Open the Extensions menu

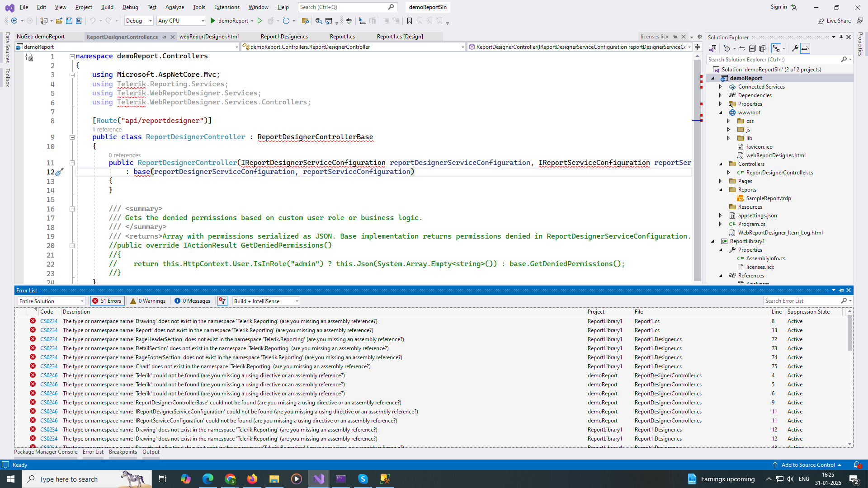226,7
